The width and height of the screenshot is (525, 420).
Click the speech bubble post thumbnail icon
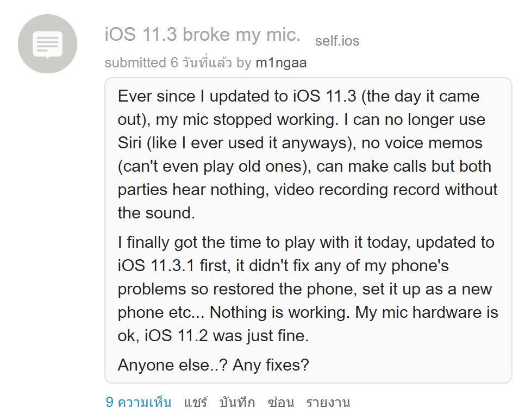tap(47, 43)
